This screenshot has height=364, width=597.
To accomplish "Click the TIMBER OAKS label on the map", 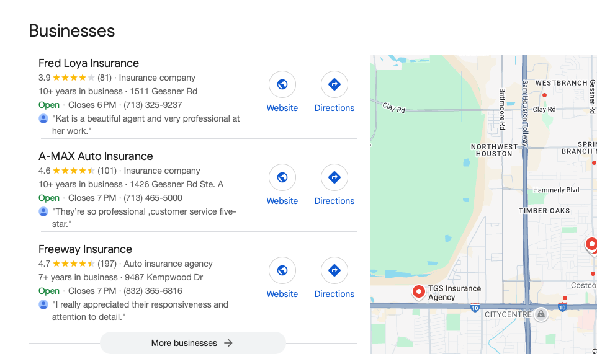I will pyautogui.click(x=544, y=211).
